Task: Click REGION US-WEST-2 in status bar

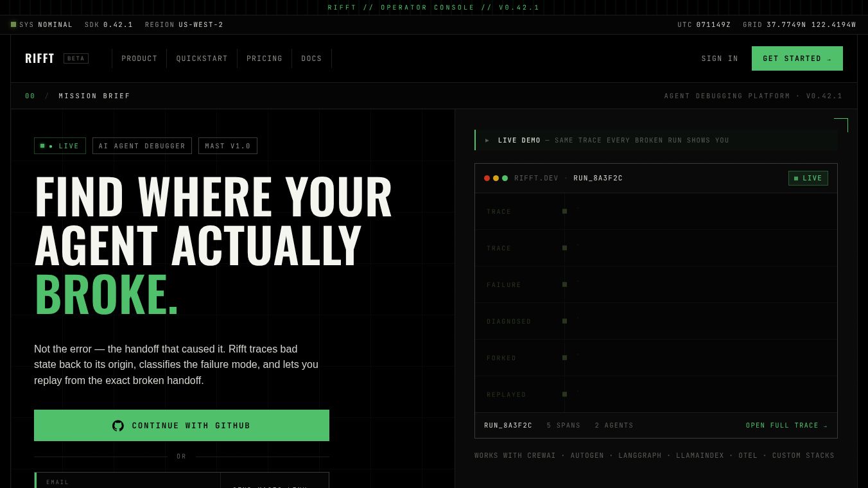Action: pyautogui.click(x=184, y=24)
